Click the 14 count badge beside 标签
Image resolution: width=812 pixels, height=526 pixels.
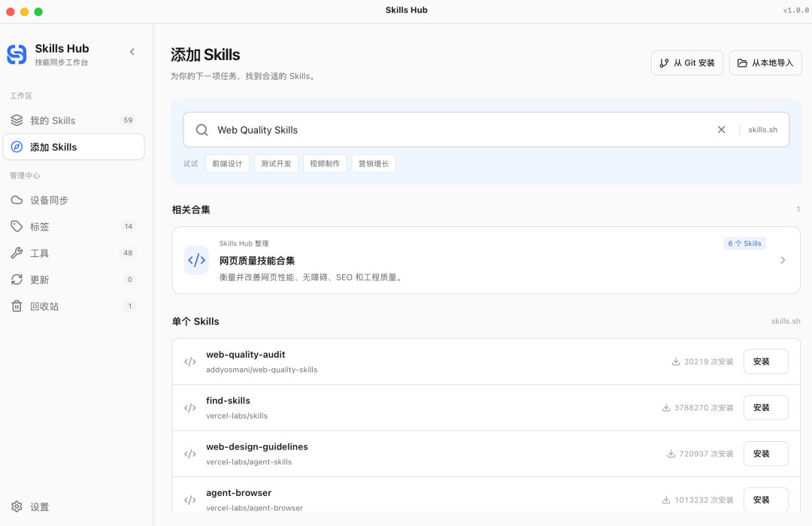pos(128,226)
